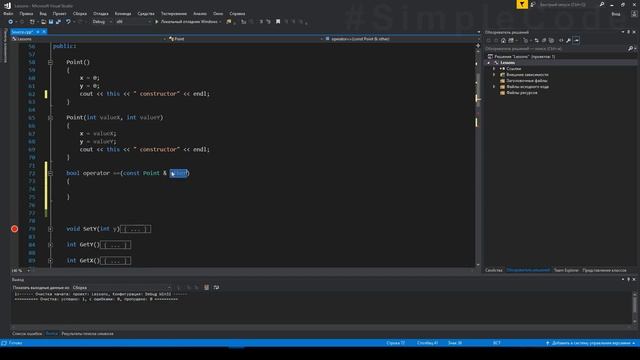Screen dimensions: 640x360
Task: Toggle Show All Files in Solution Explorer
Action: (x=551, y=40)
